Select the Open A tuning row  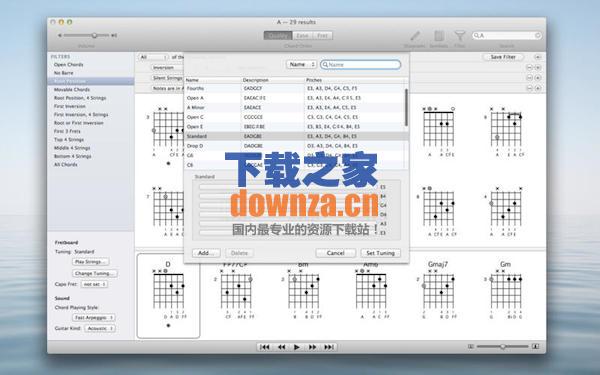point(294,98)
